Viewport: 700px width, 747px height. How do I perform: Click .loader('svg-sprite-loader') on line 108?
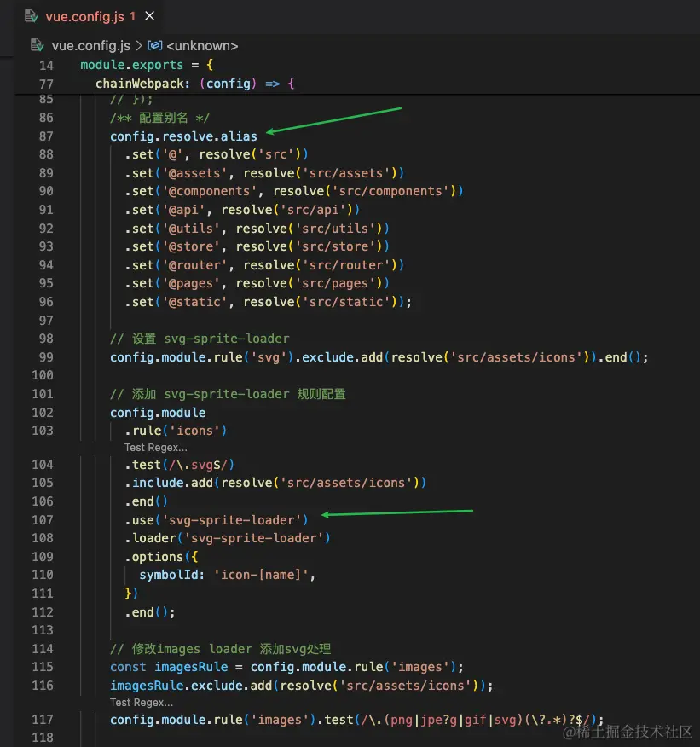[x=227, y=538]
